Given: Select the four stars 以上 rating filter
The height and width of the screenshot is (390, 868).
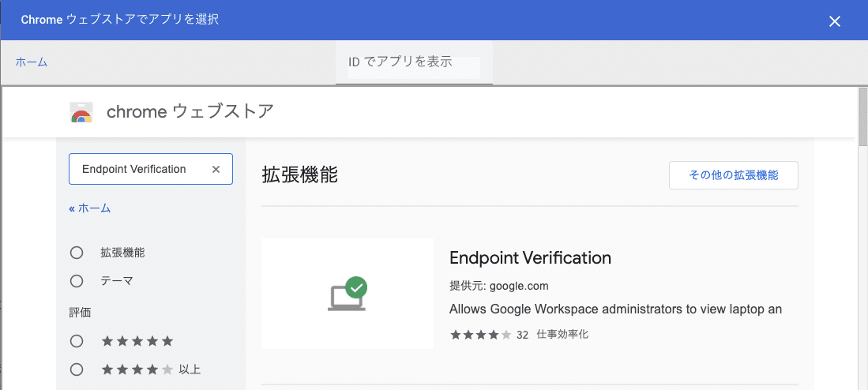Looking at the screenshot, I should (x=77, y=369).
